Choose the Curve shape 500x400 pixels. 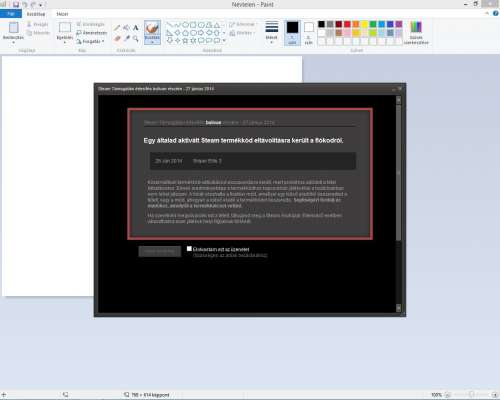177,25
